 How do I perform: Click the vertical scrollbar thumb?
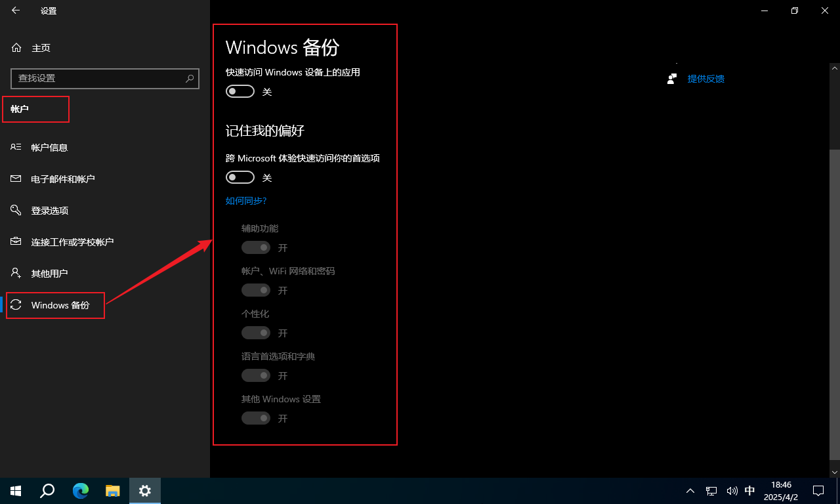(x=834, y=304)
